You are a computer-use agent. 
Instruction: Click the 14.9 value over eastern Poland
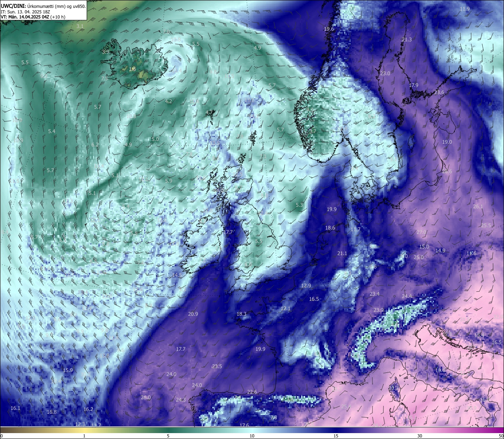click(440, 251)
